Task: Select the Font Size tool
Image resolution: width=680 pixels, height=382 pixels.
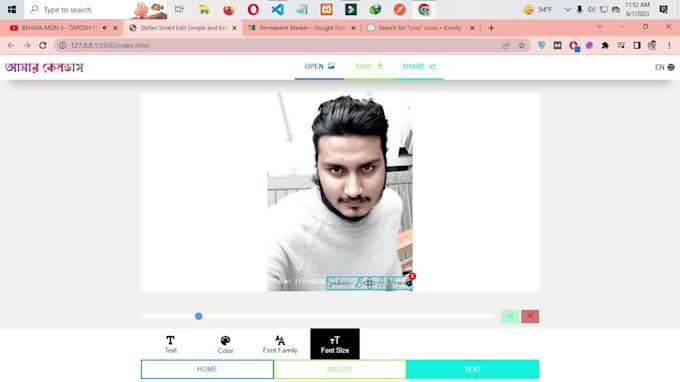Action: pyautogui.click(x=335, y=344)
